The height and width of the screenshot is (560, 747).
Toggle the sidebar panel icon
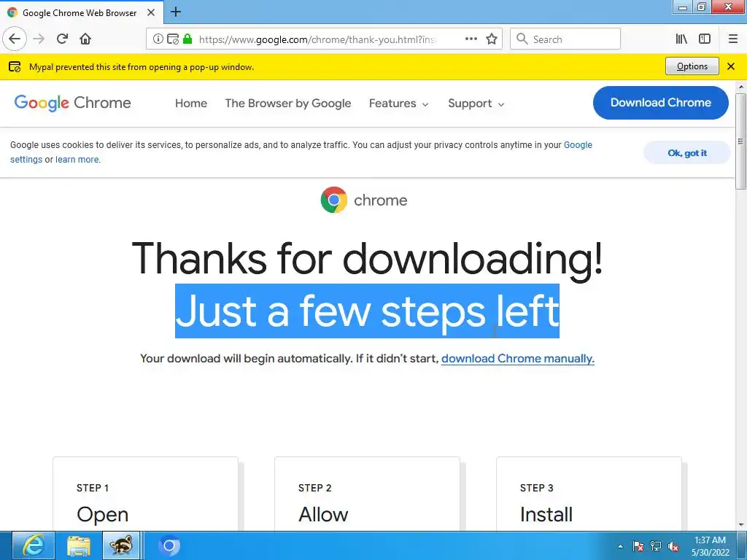pos(705,39)
